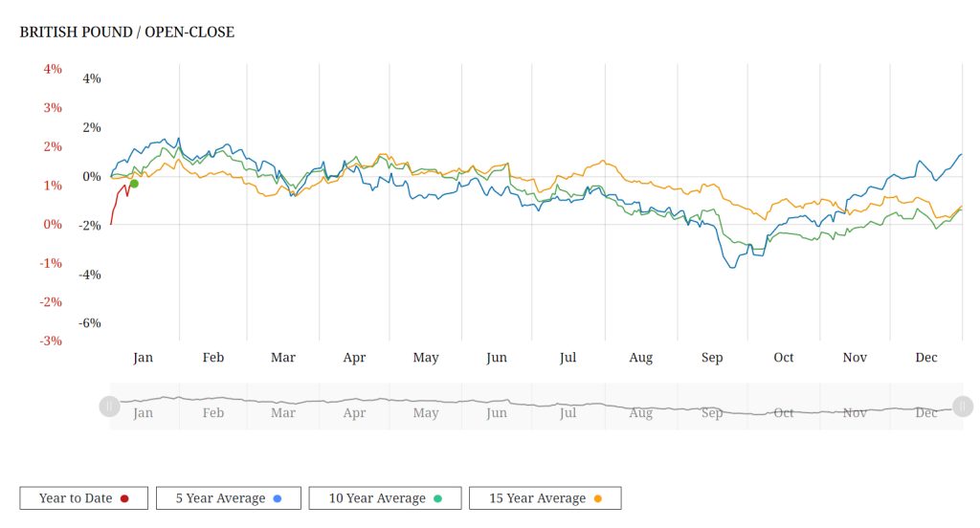The image size is (980, 528).
Task: Click the blue 5 Year Average dot
Action: click(278, 498)
